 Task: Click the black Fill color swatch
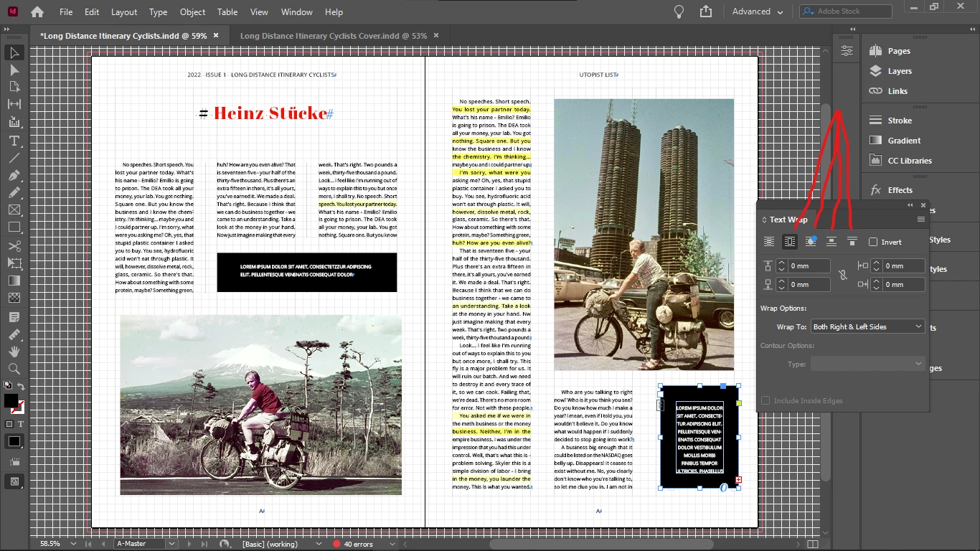(x=10, y=400)
